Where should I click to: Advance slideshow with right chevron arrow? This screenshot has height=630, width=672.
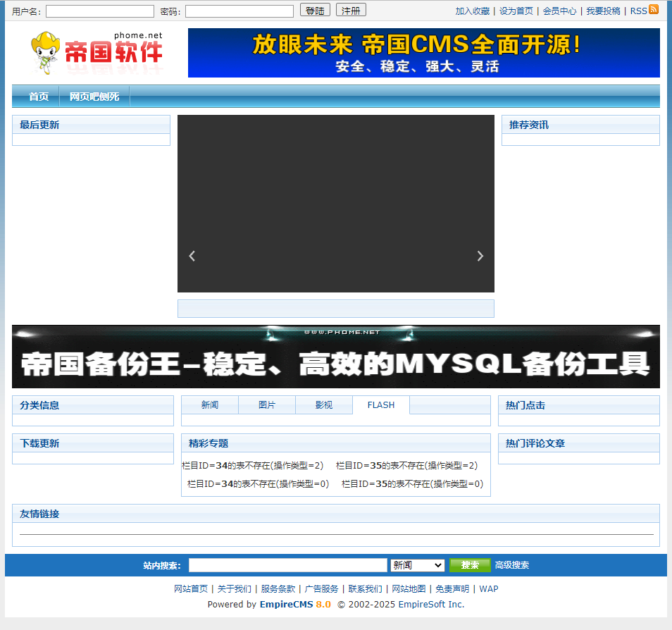click(x=480, y=256)
